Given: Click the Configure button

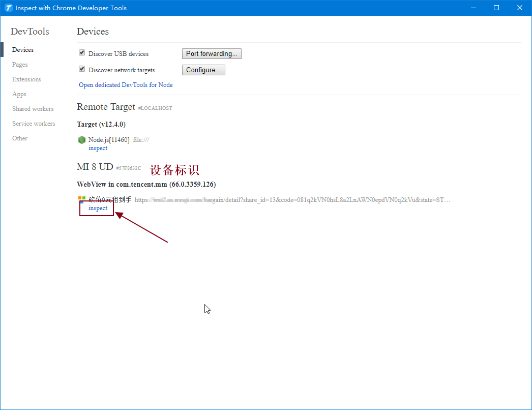Looking at the screenshot, I should [203, 70].
